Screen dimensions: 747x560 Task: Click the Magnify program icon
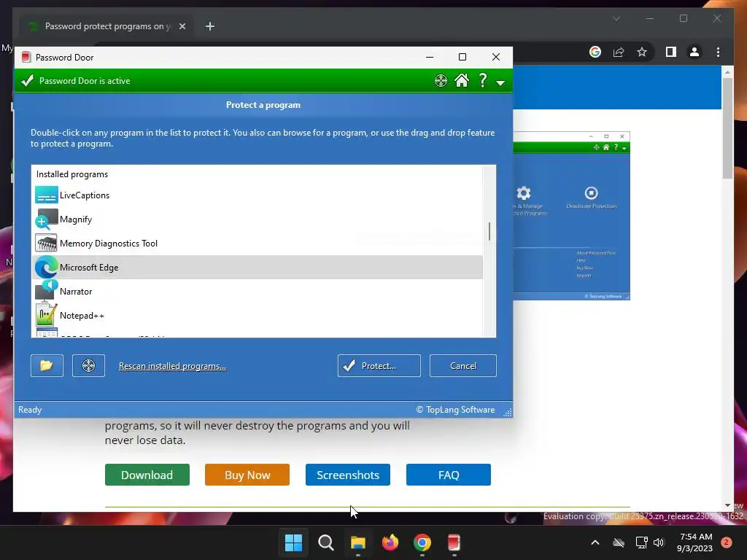(46, 219)
